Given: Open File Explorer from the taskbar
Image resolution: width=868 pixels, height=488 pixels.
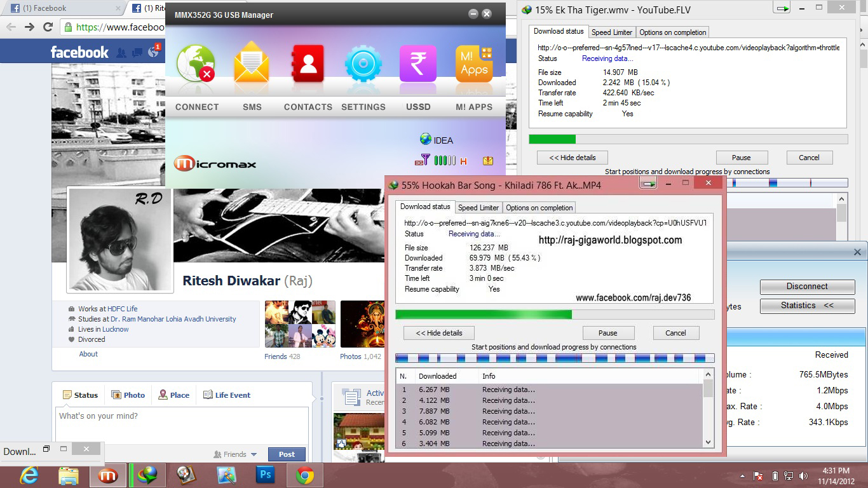Looking at the screenshot, I should [69, 475].
